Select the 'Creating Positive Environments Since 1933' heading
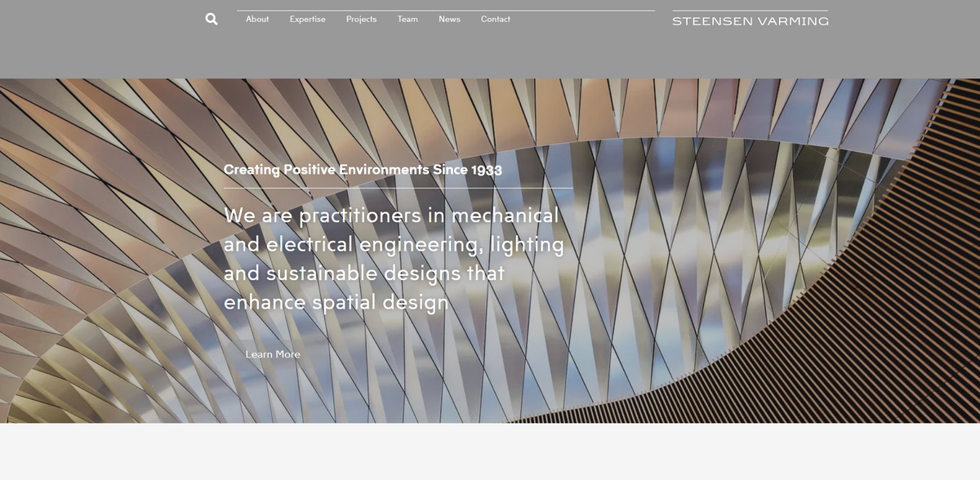The width and height of the screenshot is (980, 480). [363, 170]
